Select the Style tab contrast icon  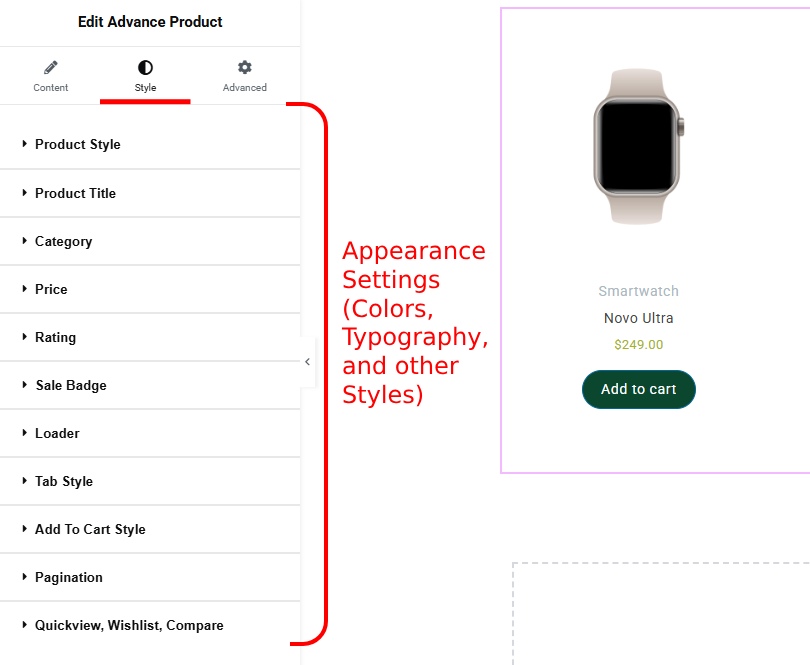coord(145,68)
